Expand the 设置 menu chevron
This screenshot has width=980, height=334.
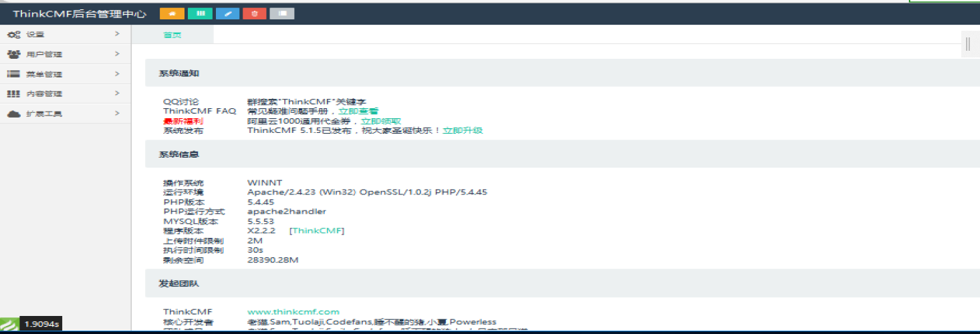(117, 34)
